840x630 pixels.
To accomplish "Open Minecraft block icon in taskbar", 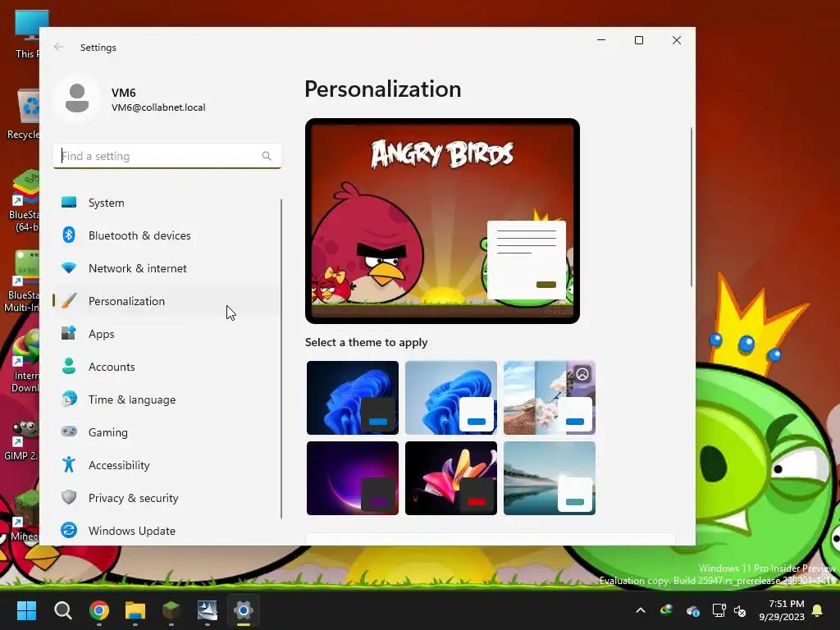I will point(171,609).
